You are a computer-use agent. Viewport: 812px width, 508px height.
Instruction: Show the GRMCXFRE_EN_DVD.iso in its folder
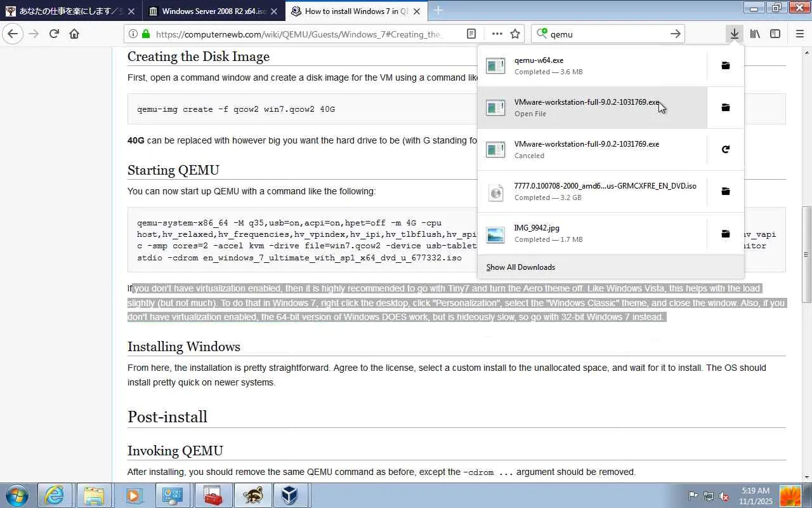coord(726,191)
